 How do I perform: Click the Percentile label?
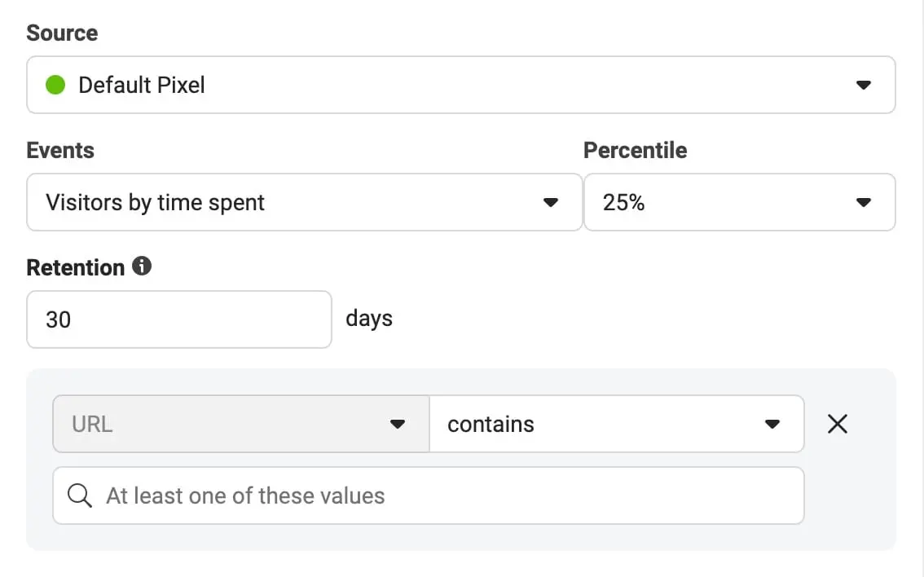(635, 151)
